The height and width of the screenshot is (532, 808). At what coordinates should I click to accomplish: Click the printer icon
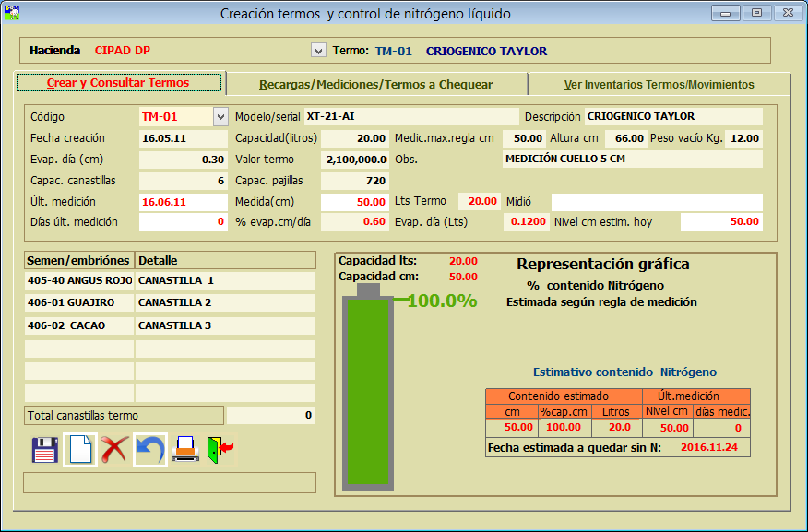tap(185, 450)
